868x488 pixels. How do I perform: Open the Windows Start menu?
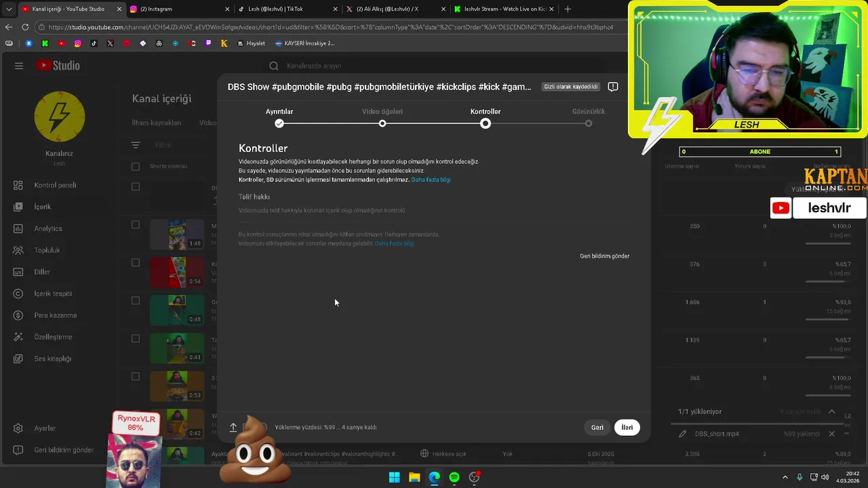point(394,477)
